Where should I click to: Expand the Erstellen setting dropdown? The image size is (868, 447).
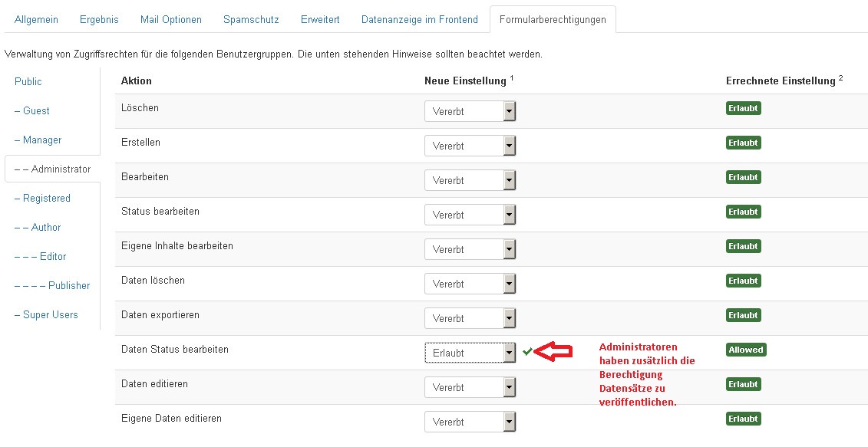[x=470, y=146]
